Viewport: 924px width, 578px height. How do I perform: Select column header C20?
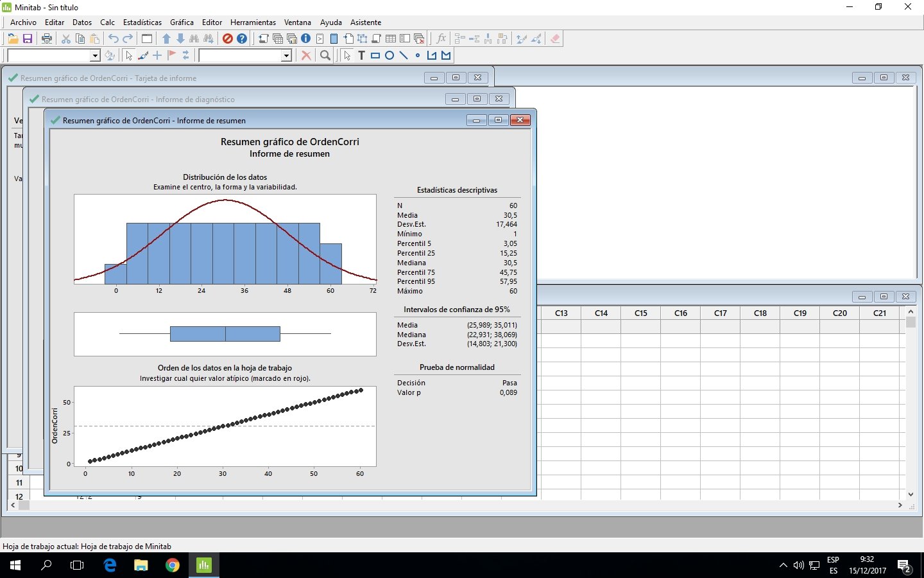(840, 313)
